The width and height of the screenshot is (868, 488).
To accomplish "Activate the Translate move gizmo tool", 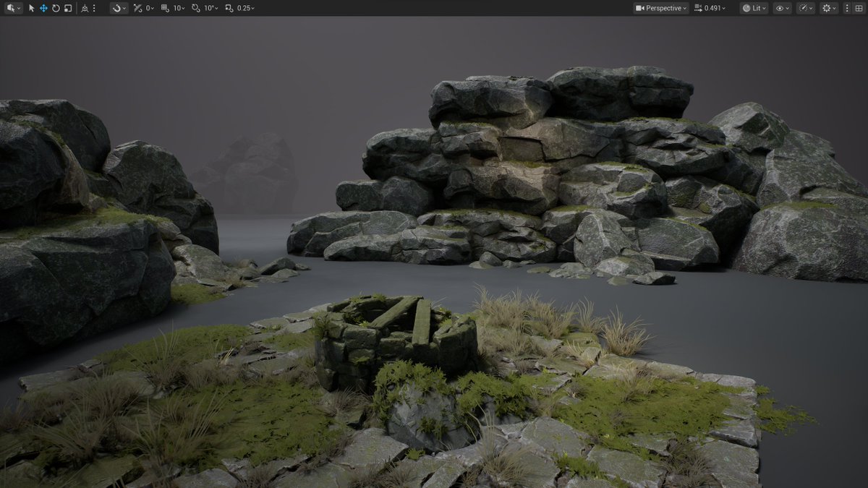I will tap(43, 8).
